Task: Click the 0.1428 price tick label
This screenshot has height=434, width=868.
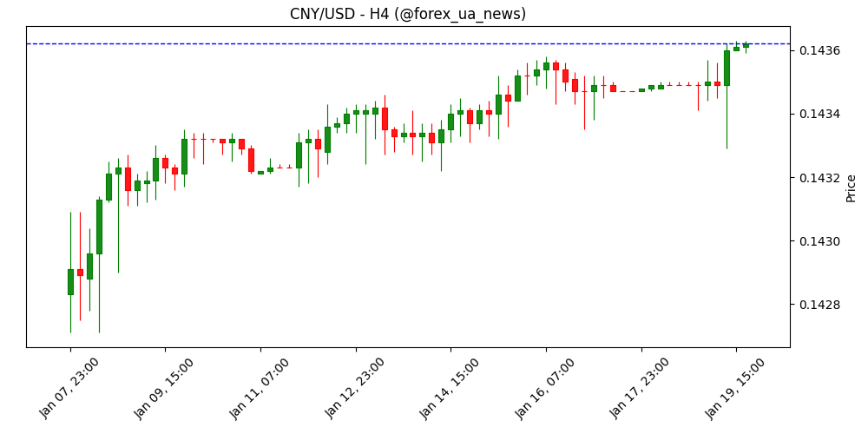Action: coord(816,305)
